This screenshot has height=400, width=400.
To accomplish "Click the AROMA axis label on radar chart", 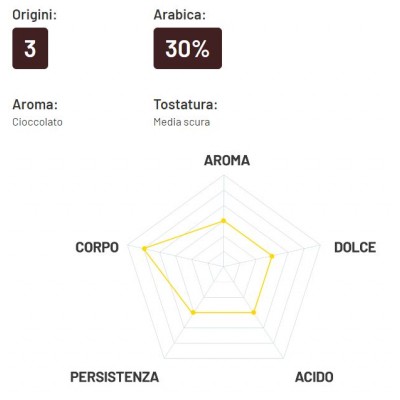I will (x=227, y=160).
